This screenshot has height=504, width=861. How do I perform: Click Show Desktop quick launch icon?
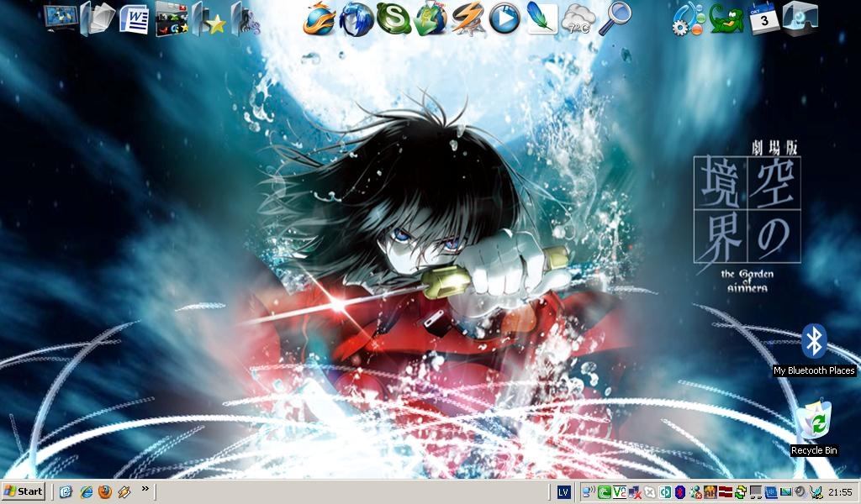pyautogui.click(x=66, y=492)
